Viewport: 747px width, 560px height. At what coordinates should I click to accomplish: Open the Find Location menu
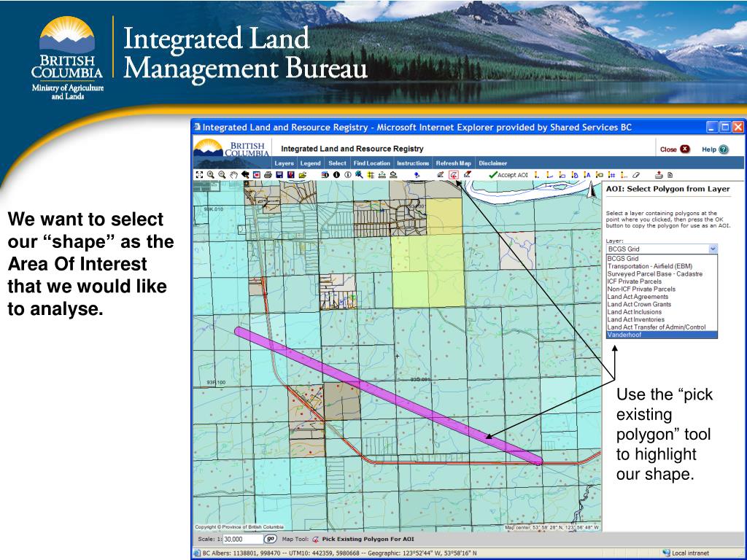tap(371, 163)
